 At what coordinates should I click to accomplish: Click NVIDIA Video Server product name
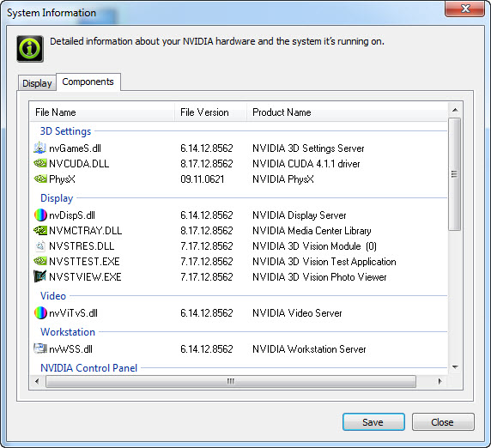coord(297,313)
